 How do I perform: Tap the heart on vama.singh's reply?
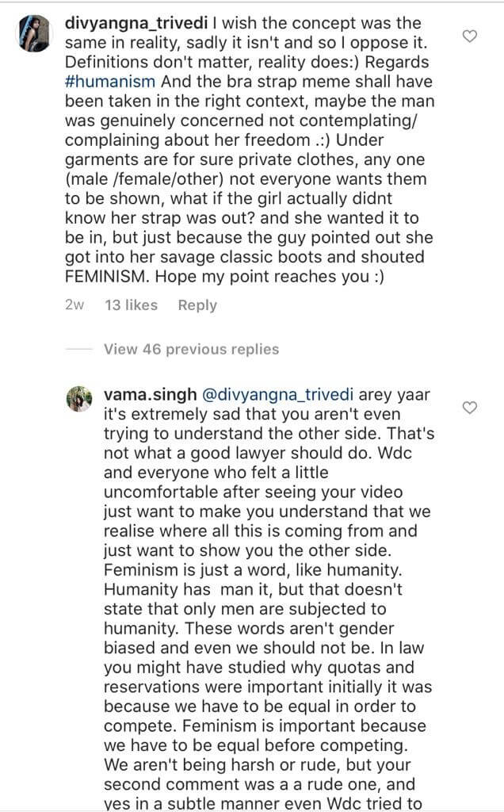[x=469, y=408]
